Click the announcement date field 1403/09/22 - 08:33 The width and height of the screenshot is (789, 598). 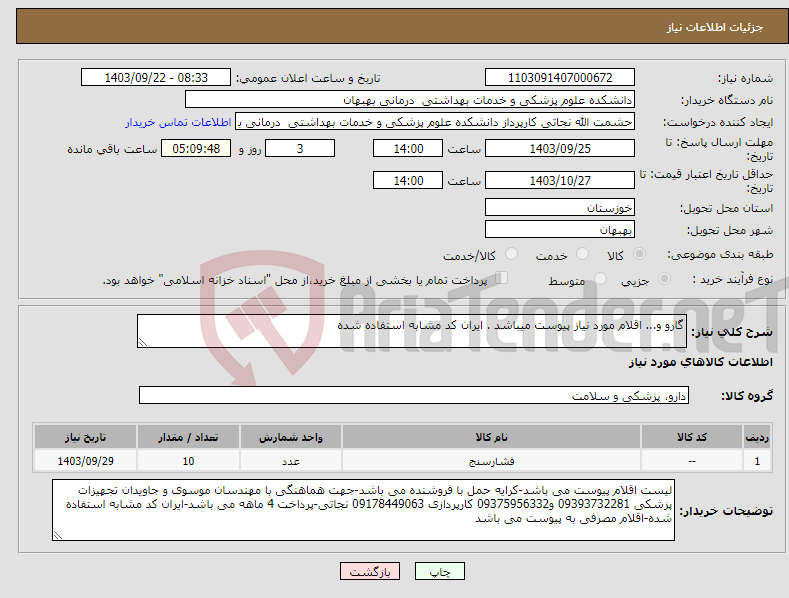click(155, 78)
